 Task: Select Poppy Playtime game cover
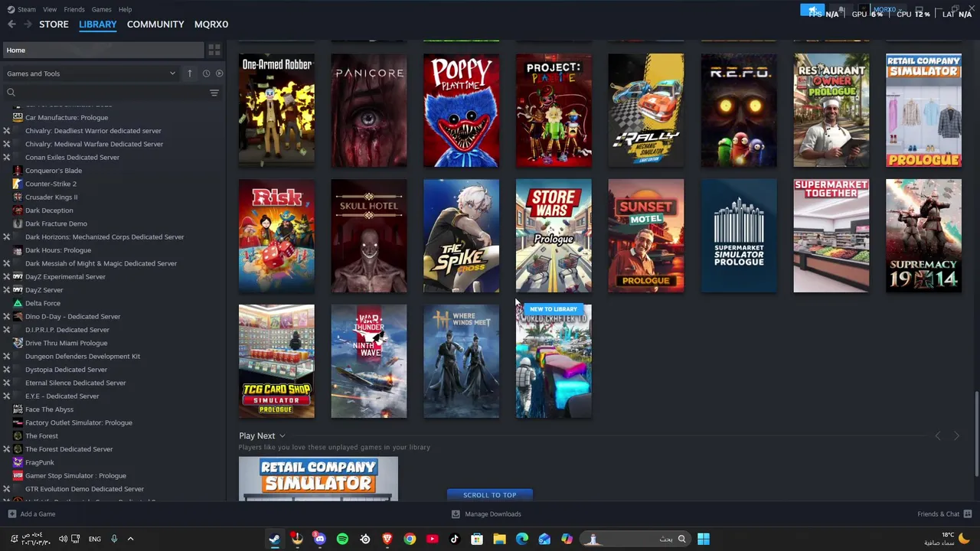point(461,110)
